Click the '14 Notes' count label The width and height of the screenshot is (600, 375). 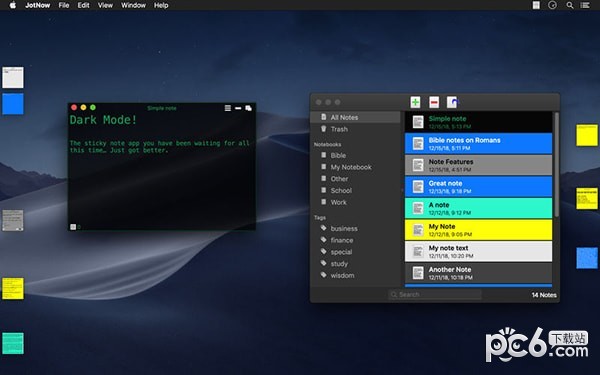pyautogui.click(x=544, y=295)
